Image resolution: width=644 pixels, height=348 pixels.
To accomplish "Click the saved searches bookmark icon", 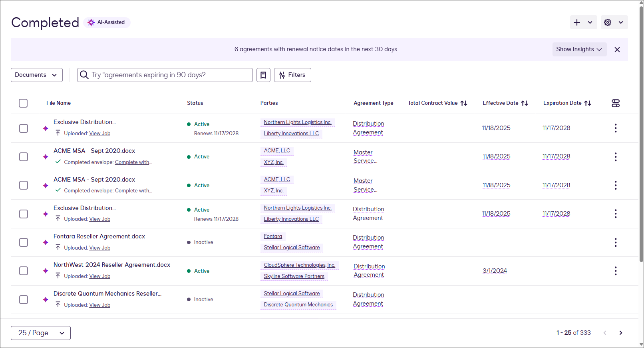I will [263, 75].
